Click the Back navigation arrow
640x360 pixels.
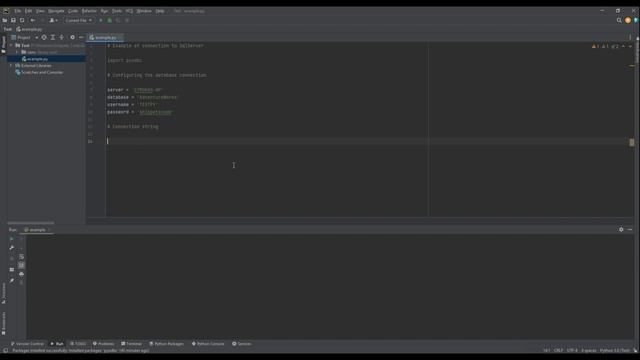coord(33,20)
